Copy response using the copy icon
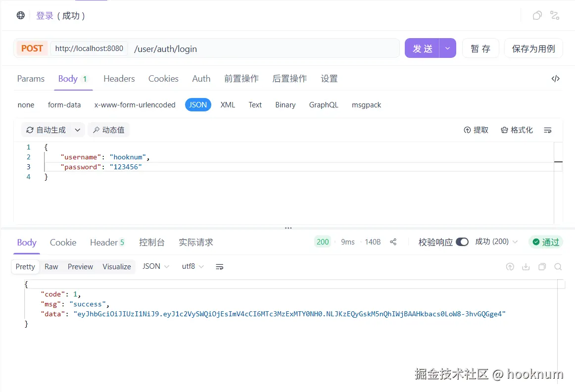The height and width of the screenshot is (392, 575). [542, 267]
